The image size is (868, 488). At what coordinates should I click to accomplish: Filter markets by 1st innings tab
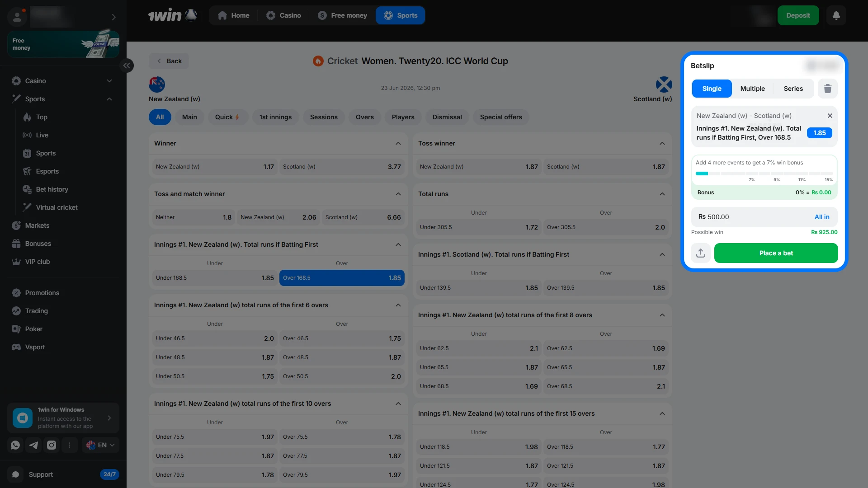coord(275,117)
